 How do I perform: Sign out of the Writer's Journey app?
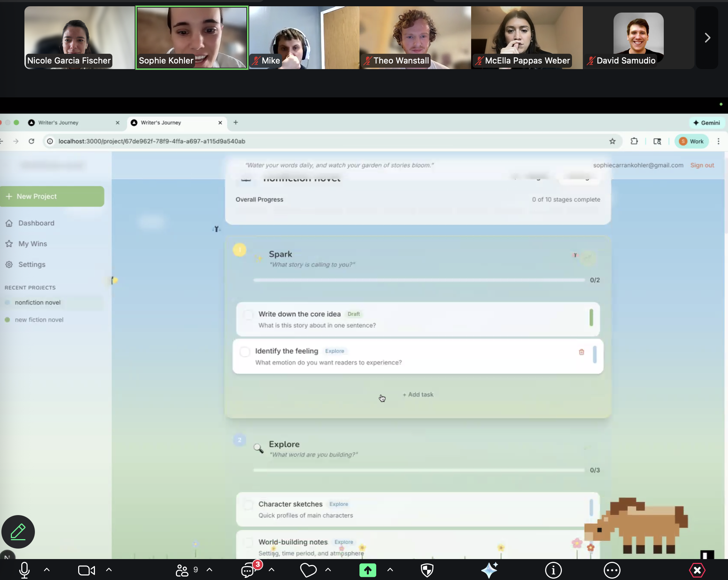tap(702, 165)
